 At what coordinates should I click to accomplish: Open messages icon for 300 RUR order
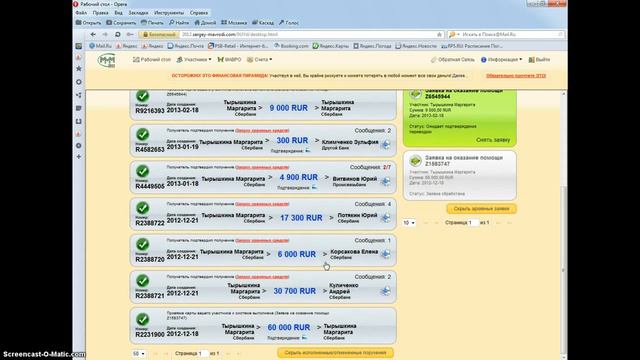[x=385, y=144]
